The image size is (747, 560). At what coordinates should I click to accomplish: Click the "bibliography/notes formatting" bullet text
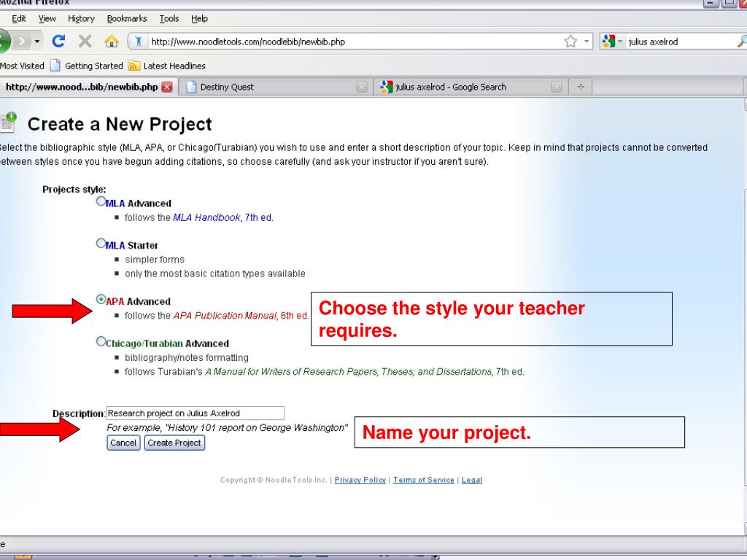click(x=187, y=357)
